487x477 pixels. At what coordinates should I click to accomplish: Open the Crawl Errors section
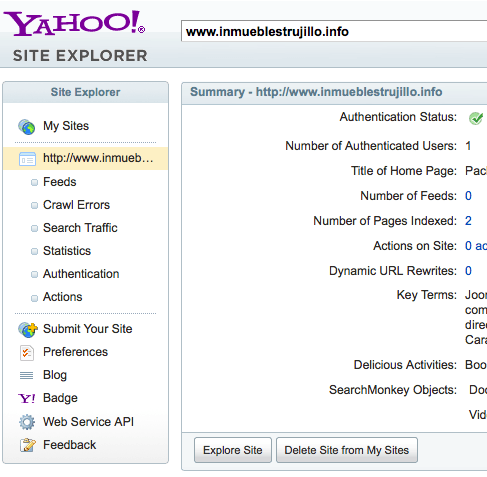(76, 205)
